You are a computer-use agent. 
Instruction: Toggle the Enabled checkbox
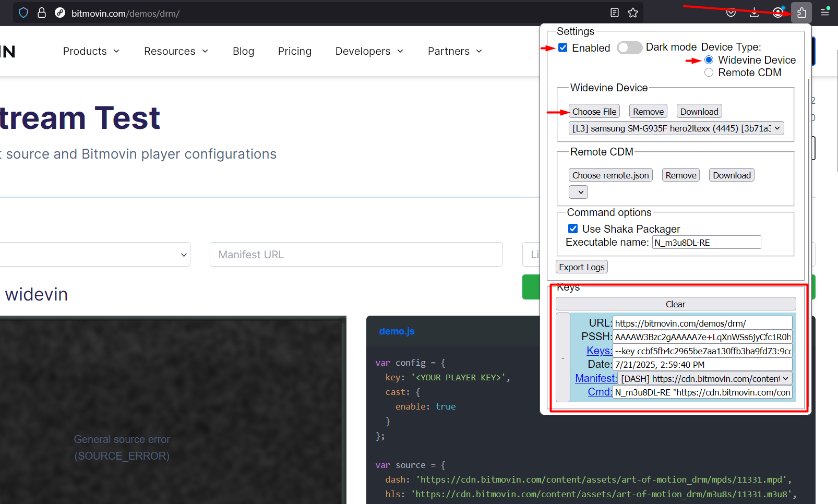pyautogui.click(x=563, y=47)
